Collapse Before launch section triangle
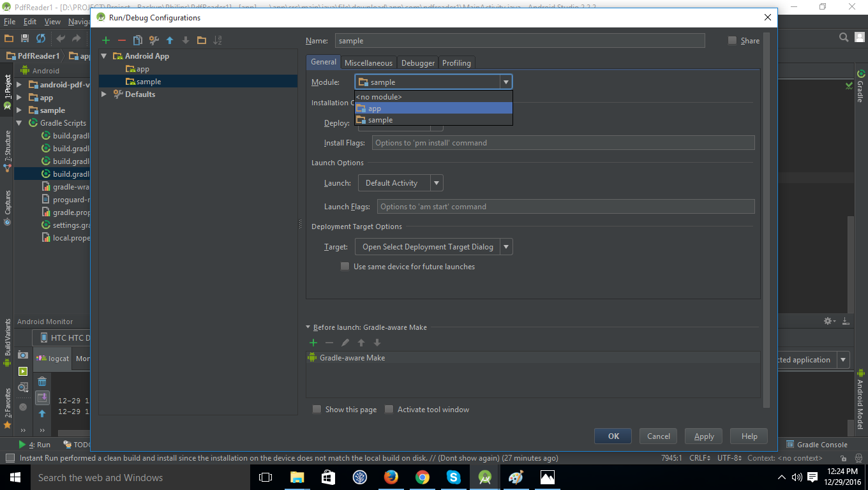The image size is (868, 490). pyautogui.click(x=308, y=327)
